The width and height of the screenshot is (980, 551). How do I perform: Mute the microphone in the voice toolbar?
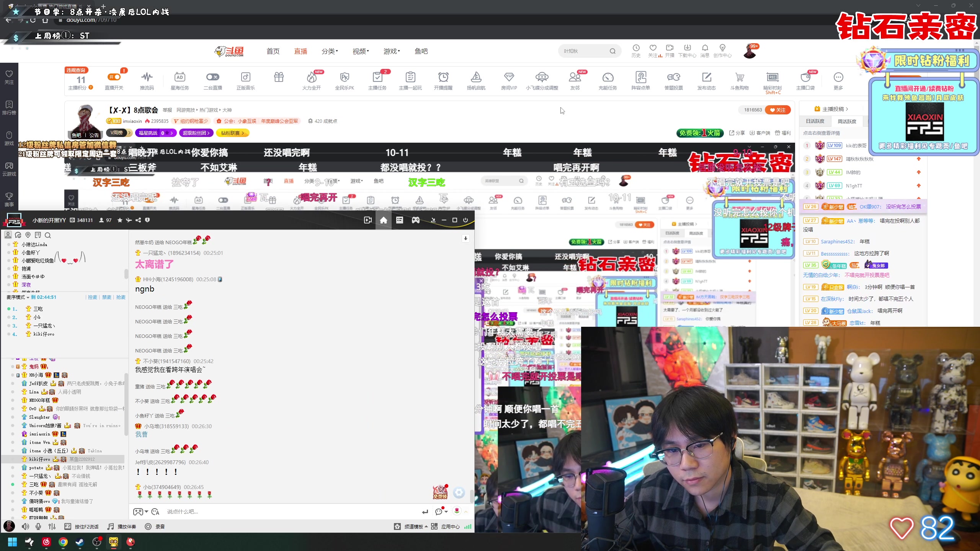[x=38, y=526]
